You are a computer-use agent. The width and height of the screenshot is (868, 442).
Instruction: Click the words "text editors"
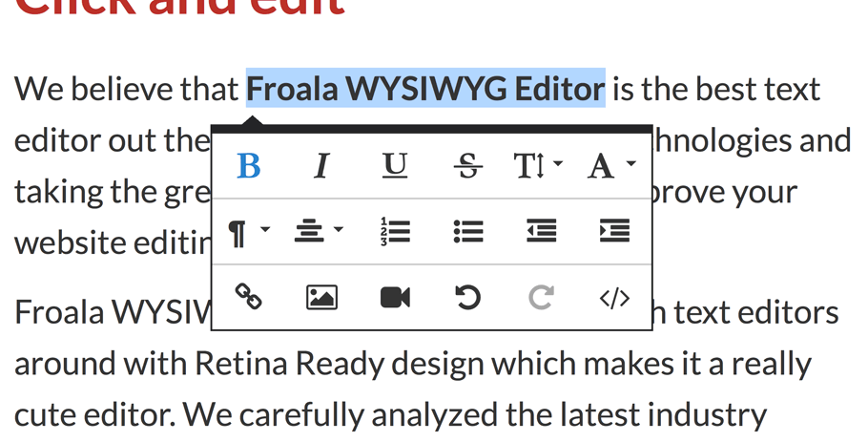(x=755, y=313)
